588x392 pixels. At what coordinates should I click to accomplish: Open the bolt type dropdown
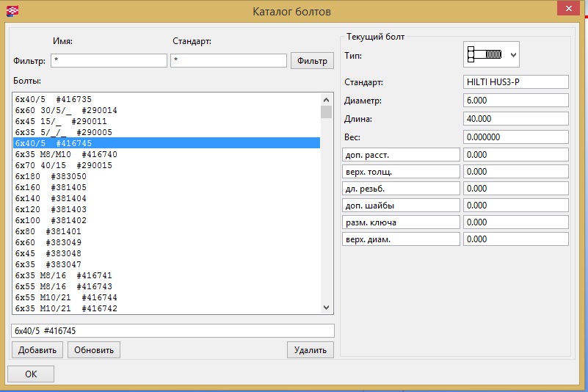491,54
